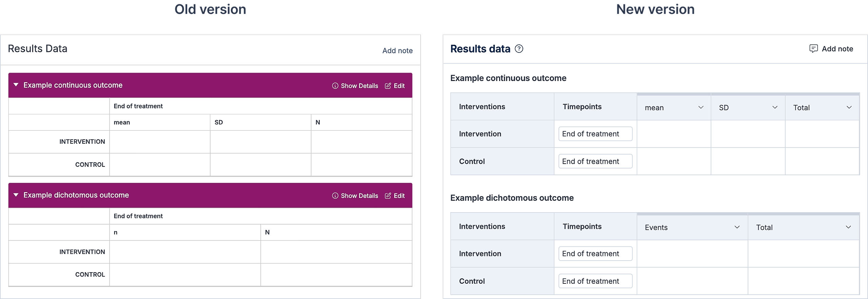The image size is (868, 299).
Task: Open the Events column dropdown
Action: (x=737, y=227)
